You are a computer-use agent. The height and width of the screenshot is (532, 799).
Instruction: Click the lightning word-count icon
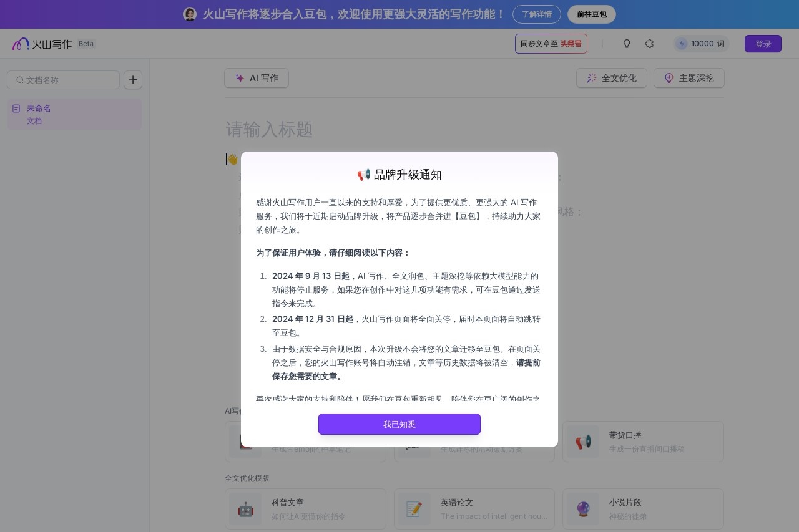click(x=682, y=44)
